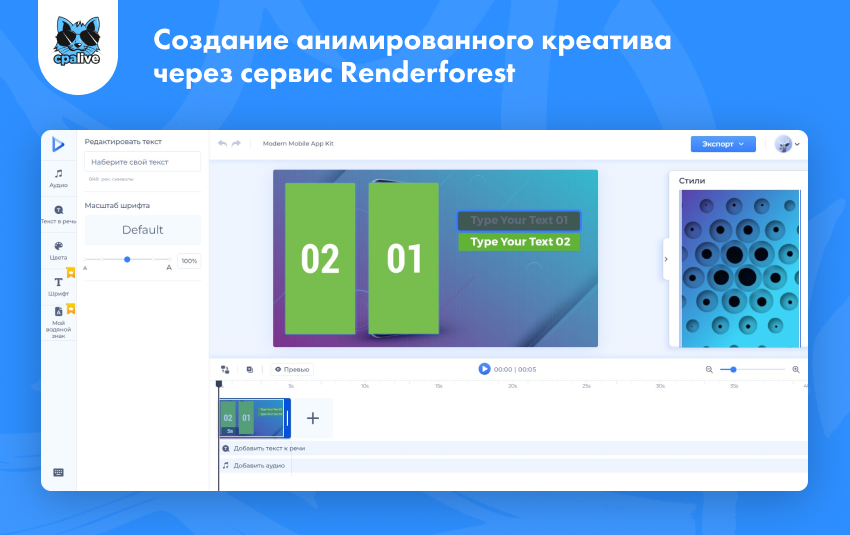Click the Редактировать текст heading
This screenshot has width=850, height=535.
(x=123, y=141)
